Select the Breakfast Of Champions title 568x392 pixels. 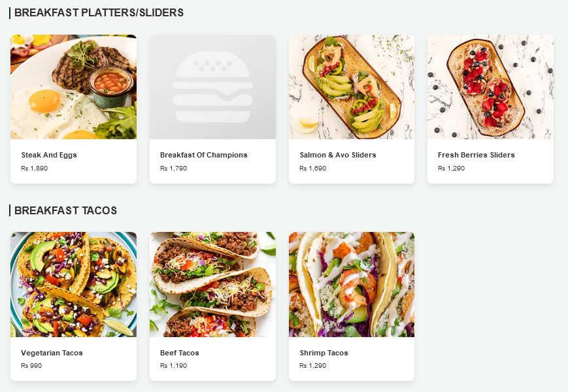coord(203,155)
